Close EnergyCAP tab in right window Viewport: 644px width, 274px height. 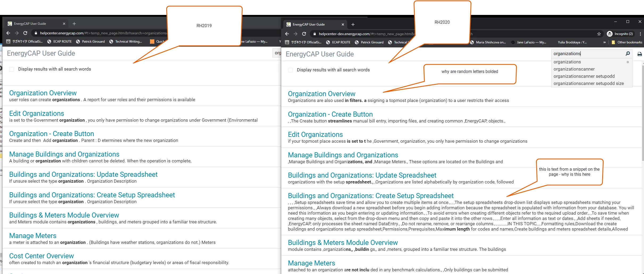(x=343, y=24)
